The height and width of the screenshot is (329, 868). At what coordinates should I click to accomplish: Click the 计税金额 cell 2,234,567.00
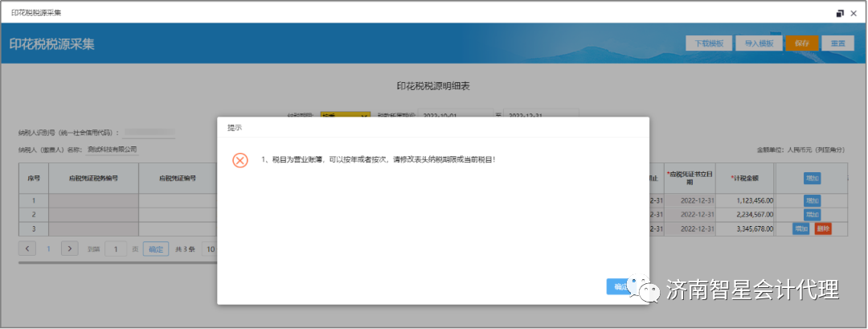[745, 214]
